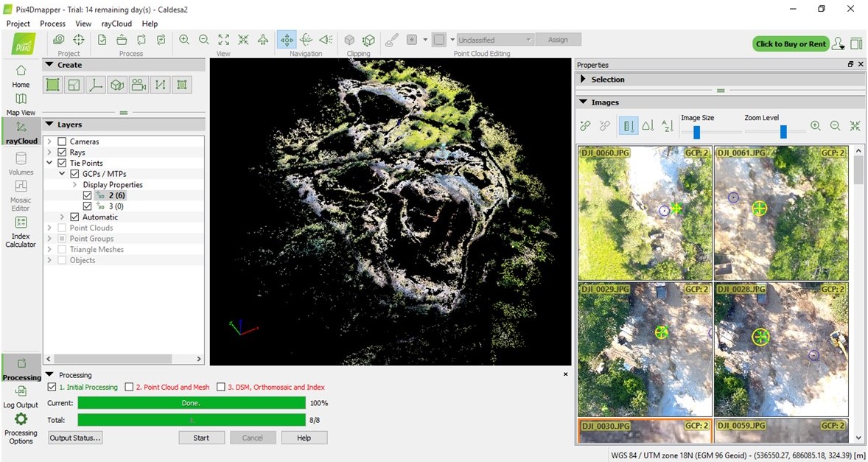Click the zoom in magnifier in toolbar
This screenshot has width=868, height=462.
184,40
